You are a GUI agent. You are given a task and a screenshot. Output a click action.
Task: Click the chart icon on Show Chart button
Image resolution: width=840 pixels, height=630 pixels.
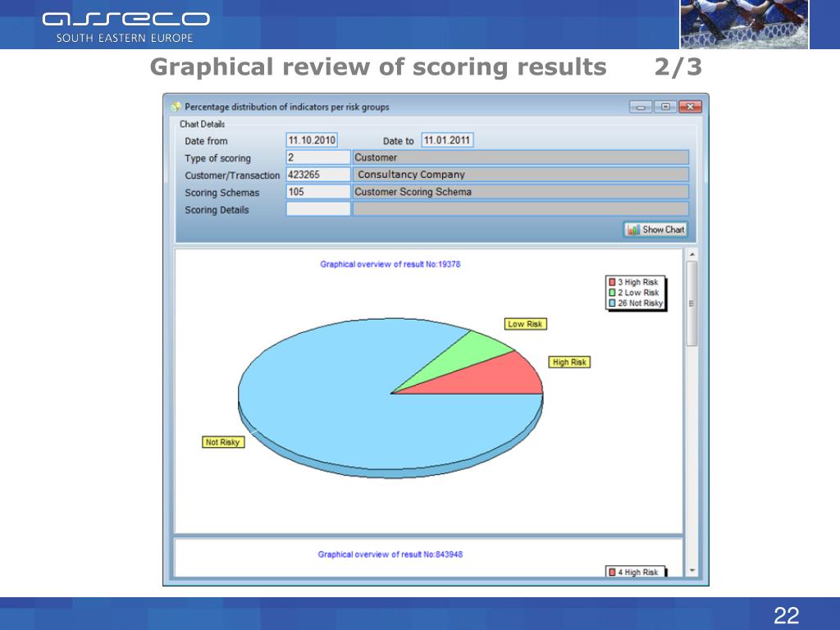(x=633, y=230)
